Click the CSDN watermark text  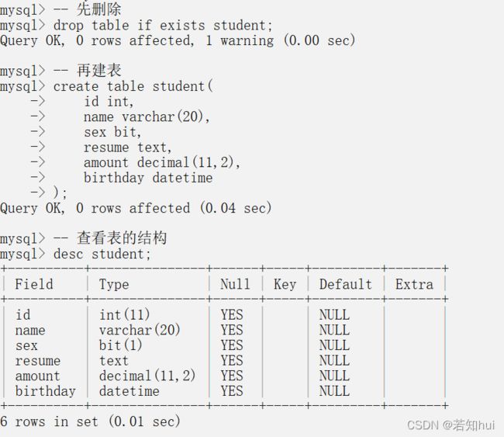point(451,425)
